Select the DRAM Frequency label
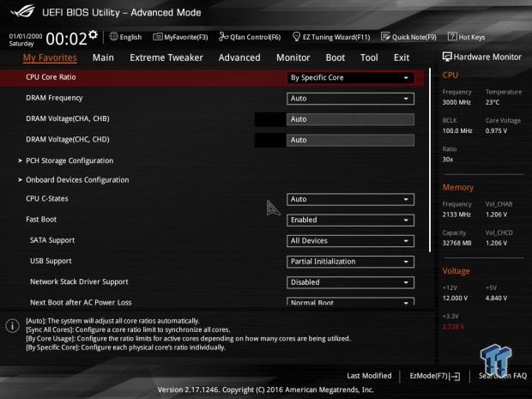532x399 pixels. coord(54,98)
